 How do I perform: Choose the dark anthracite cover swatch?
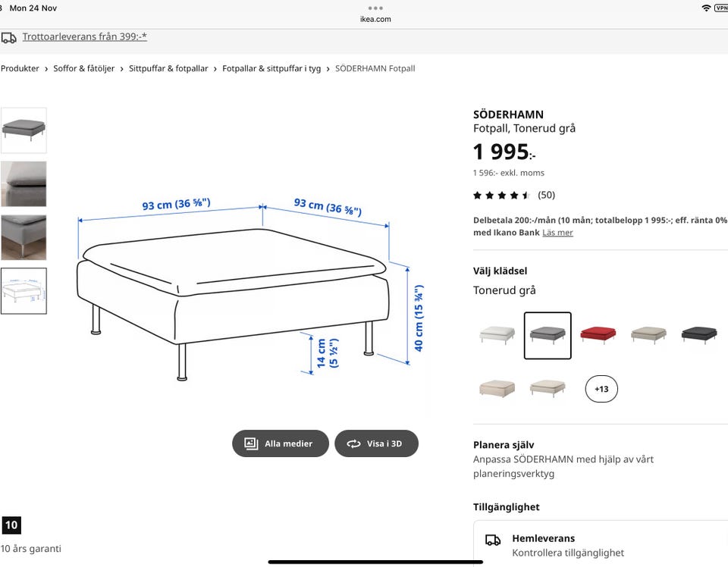click(698, 334)
